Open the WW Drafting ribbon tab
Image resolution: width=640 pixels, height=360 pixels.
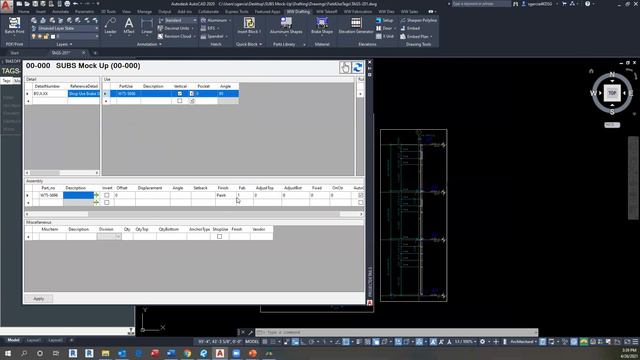pos(298,12)
